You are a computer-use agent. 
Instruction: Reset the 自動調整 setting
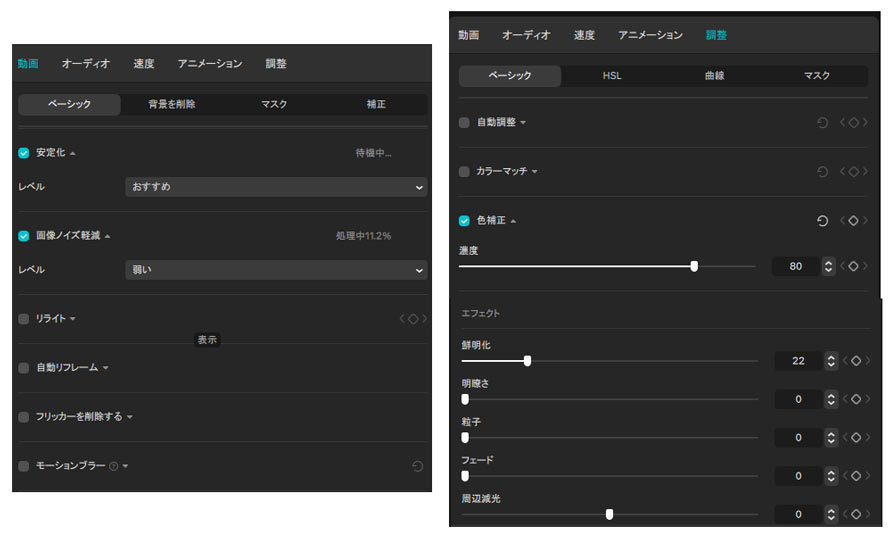pos(822,123)
